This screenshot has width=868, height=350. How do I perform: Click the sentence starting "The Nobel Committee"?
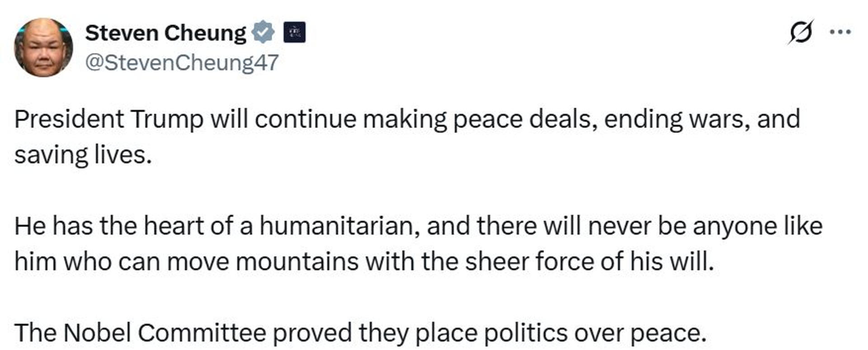(360, 333)
